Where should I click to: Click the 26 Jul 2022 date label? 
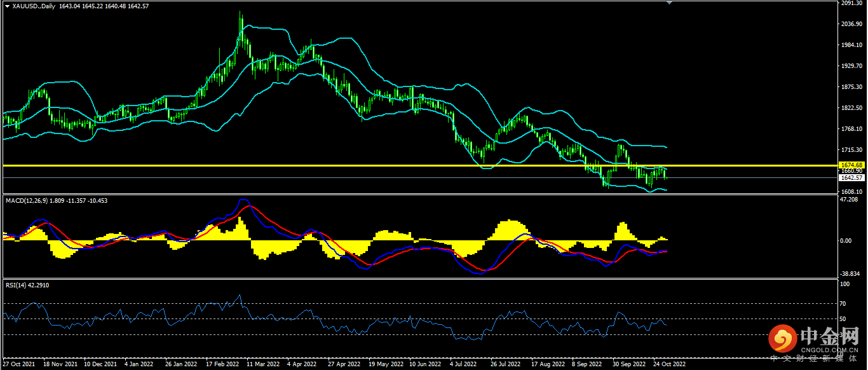(x=506, y=365)
